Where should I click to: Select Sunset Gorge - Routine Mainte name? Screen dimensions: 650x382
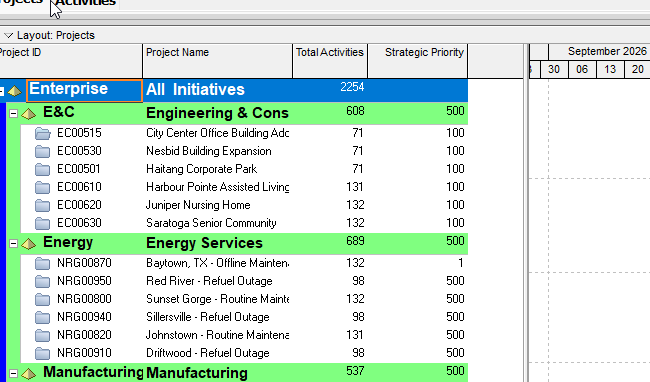[218, 299]
